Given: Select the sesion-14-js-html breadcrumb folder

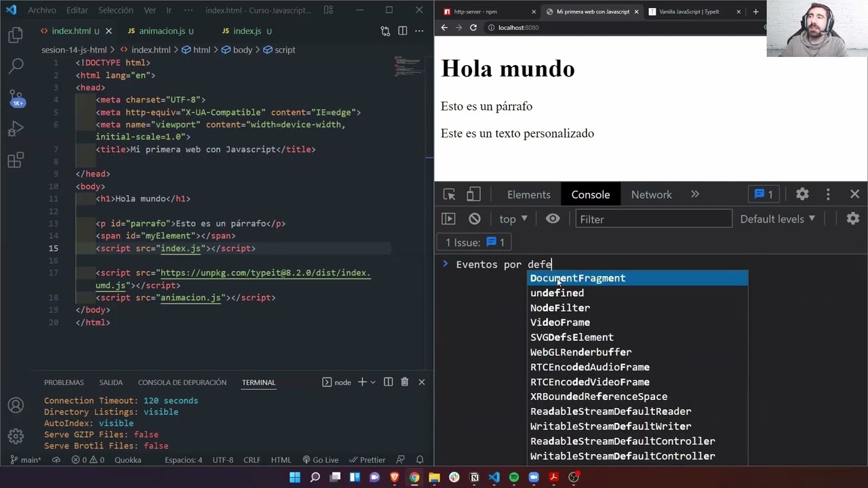Looking at the screenshot, I should [x=74, y=50].
